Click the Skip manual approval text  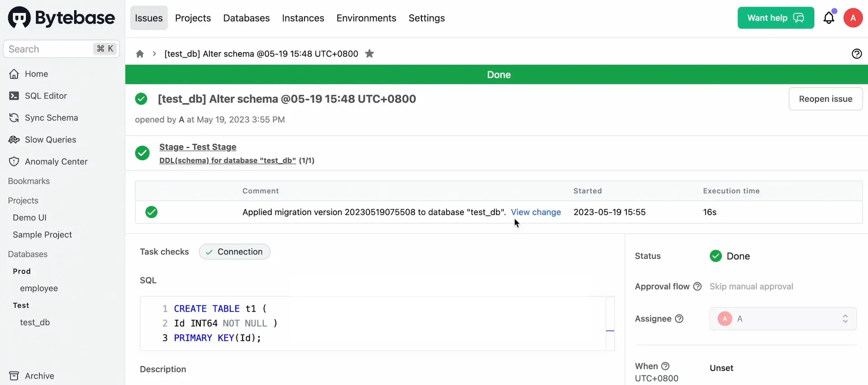click(751, 287)
